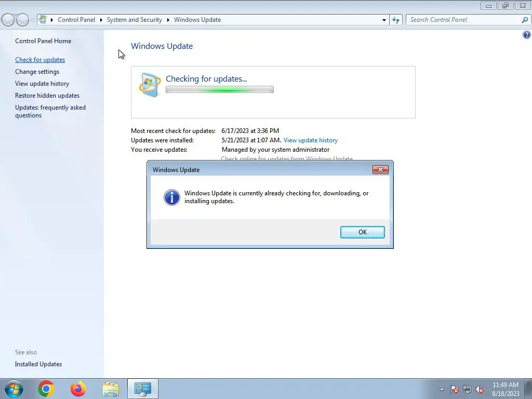532x399 pixels.
Task: Click System and Security breadcrumb
Action: click(x=135, y=20)
